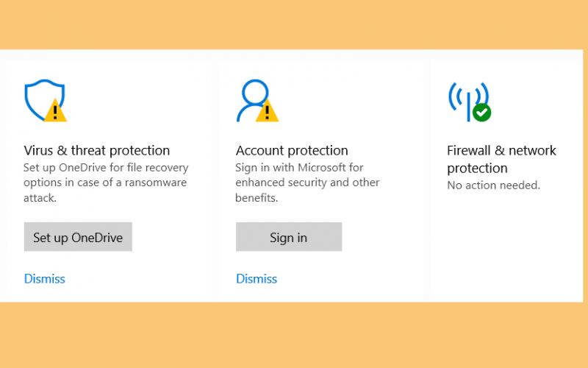The width and height of the screenshot is (588, 368).
Task: Click blank area right of Set up OneDrive button
Action: coord(171,236)
